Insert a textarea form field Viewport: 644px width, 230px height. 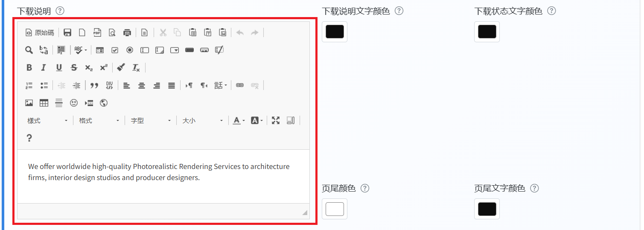[x=160, y=50]
